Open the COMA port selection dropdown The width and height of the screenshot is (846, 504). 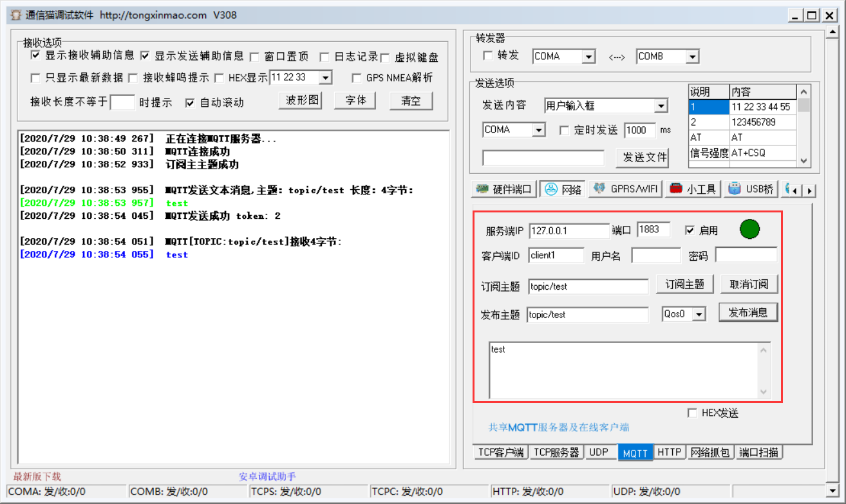tap(540, 129)
